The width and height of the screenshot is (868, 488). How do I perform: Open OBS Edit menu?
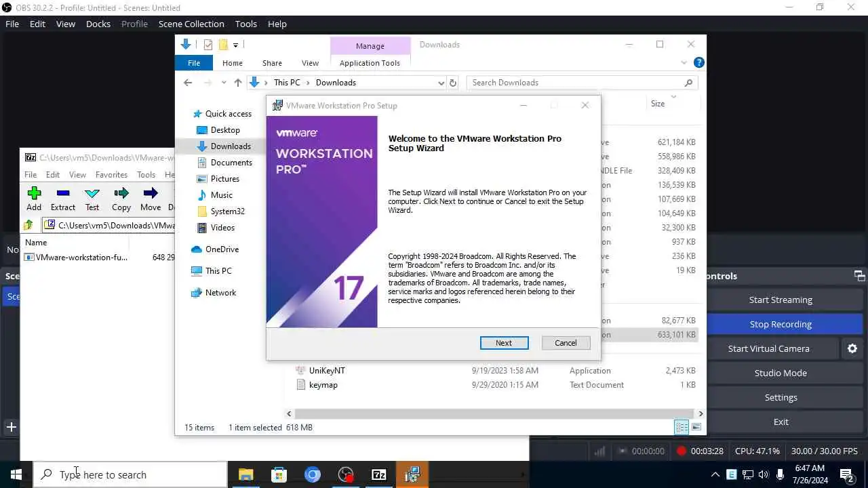tap(37, 24)
